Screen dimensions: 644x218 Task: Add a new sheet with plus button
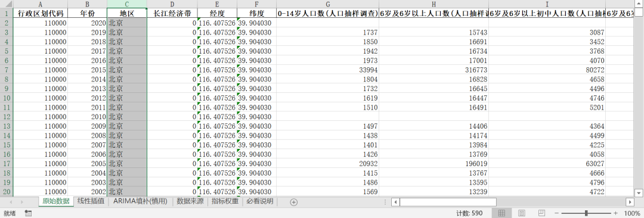click(293, 201)
